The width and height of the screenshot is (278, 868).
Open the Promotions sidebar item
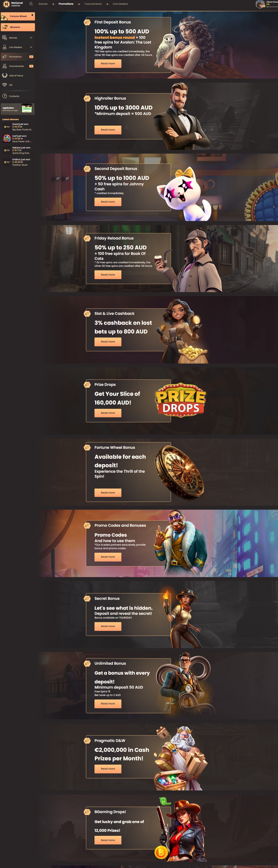pos(18,57)
